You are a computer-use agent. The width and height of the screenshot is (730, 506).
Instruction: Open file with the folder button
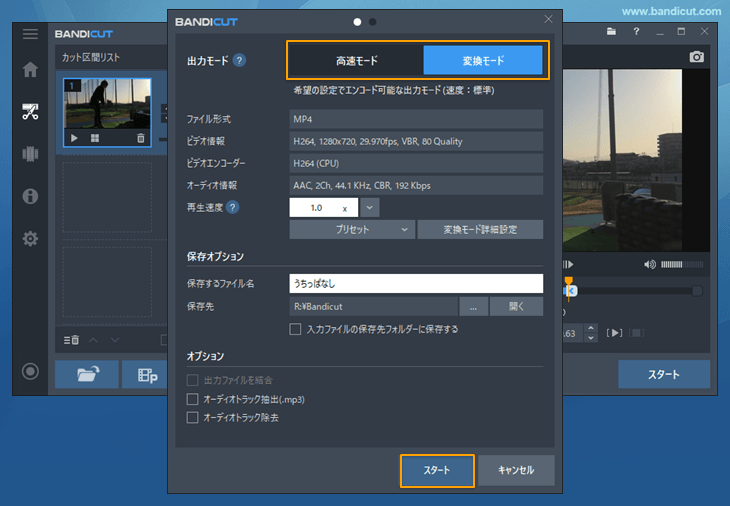coord(87,374)
